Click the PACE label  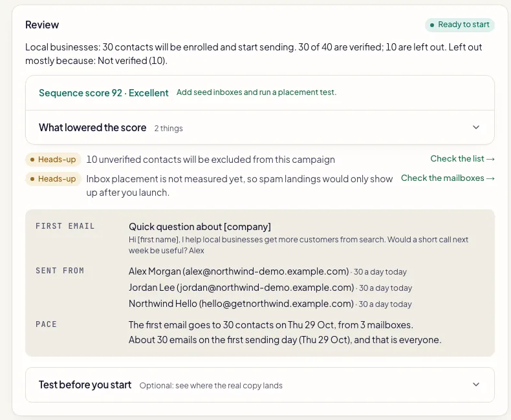[46, 324]
